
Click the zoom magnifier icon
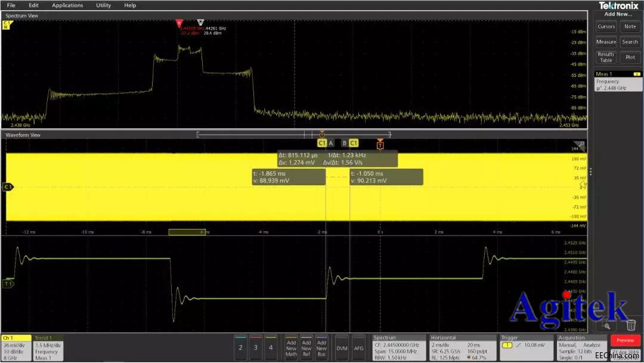(607, 326)
